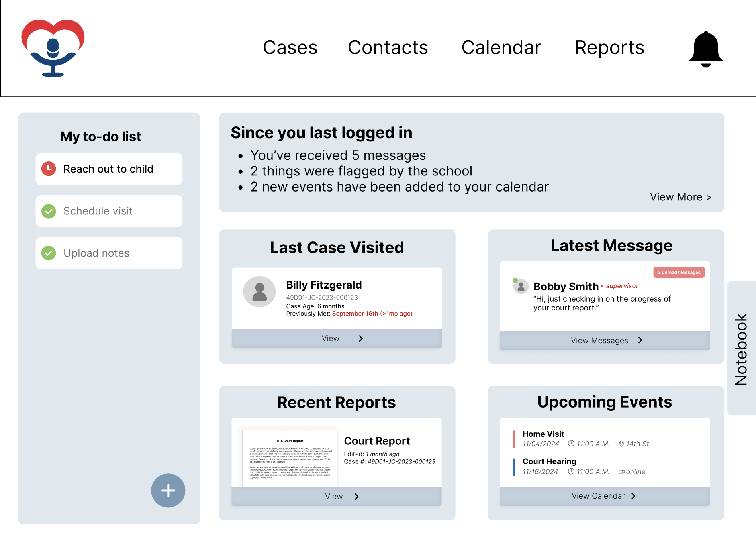The image size is (756, 538).
Task: Click View Messages button
Action: coord(605,340)
